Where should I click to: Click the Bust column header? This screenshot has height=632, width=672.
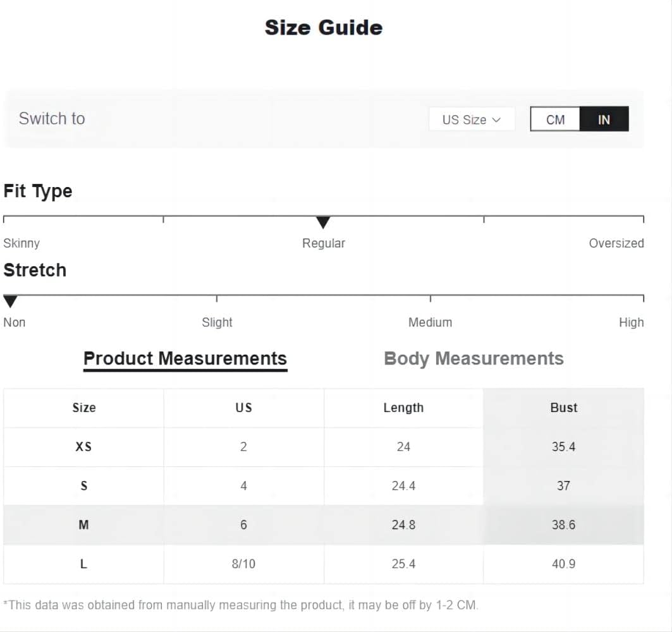[x=563, y=408]
